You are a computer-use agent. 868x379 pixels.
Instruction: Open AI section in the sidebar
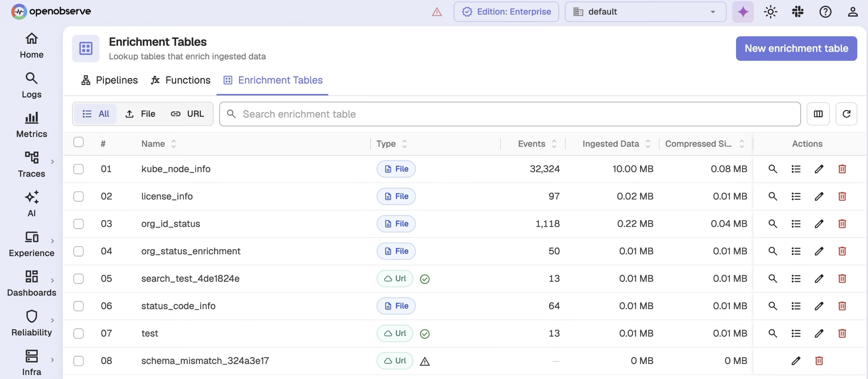click(x=31, y=204)
